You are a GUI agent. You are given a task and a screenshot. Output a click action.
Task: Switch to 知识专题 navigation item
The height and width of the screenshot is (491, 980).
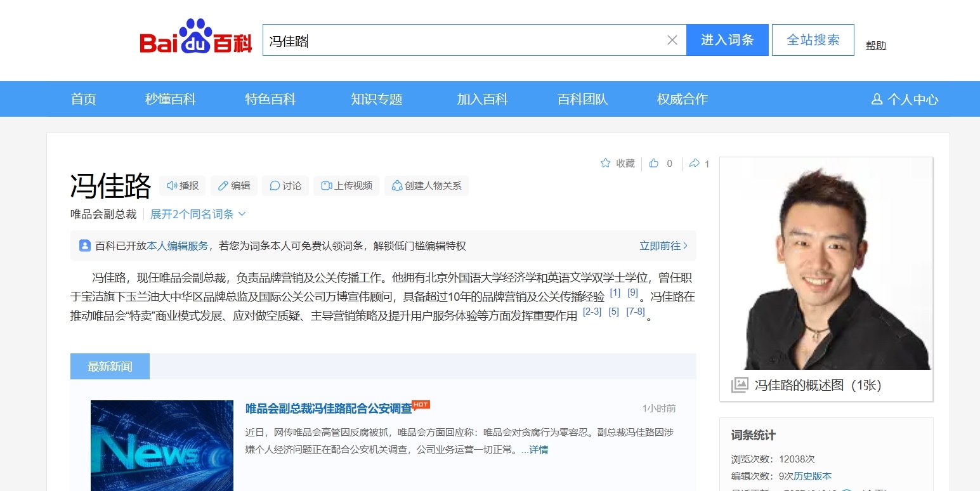pos(377,99)
